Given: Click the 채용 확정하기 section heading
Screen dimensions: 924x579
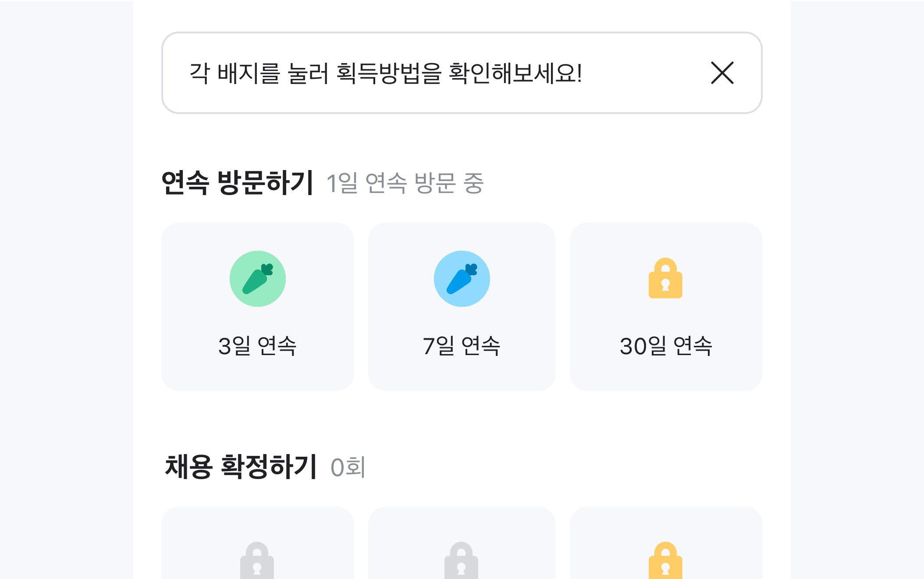Looking at the screenshot, I should click(x=241, y=466).
